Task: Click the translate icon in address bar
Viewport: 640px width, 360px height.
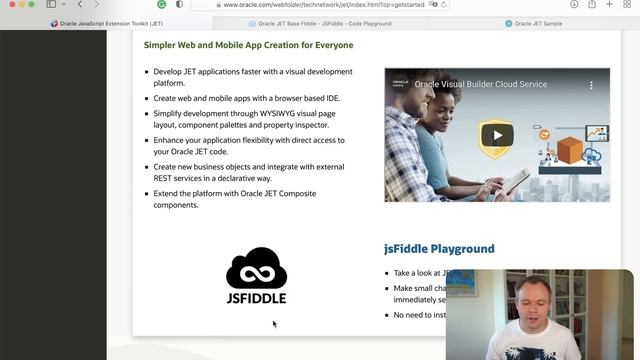Action: coord(433,4)
